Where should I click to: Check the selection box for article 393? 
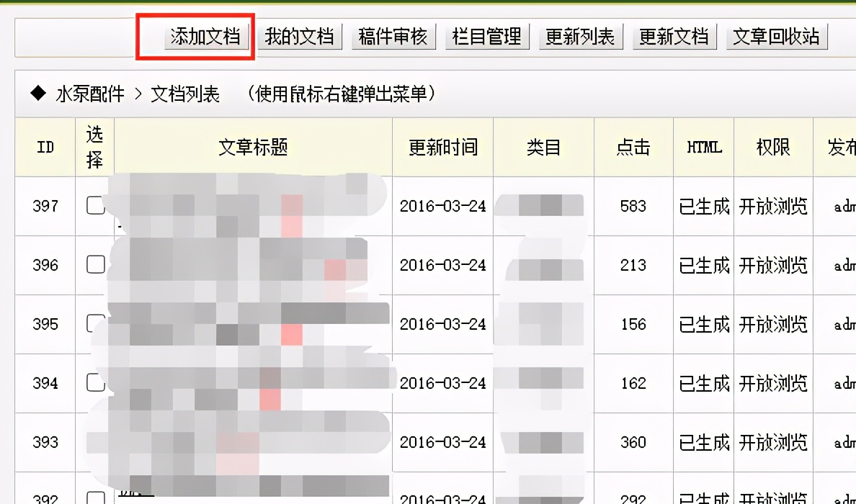coord(95,443)
